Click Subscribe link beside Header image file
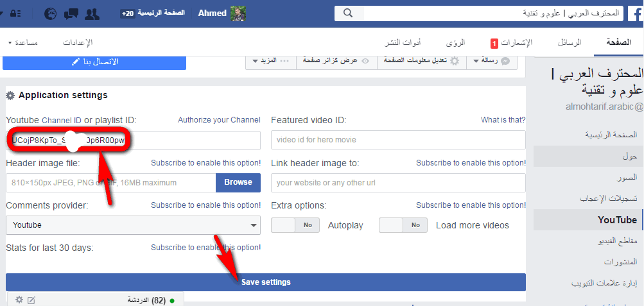Viewport: 644px width, 306px height. pos(205,162)
